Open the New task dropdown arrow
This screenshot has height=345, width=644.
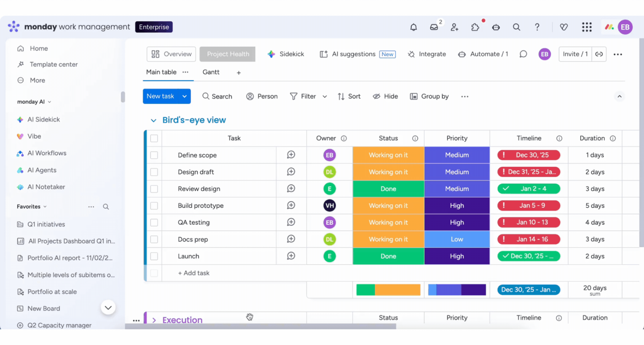tap(184, 96)
